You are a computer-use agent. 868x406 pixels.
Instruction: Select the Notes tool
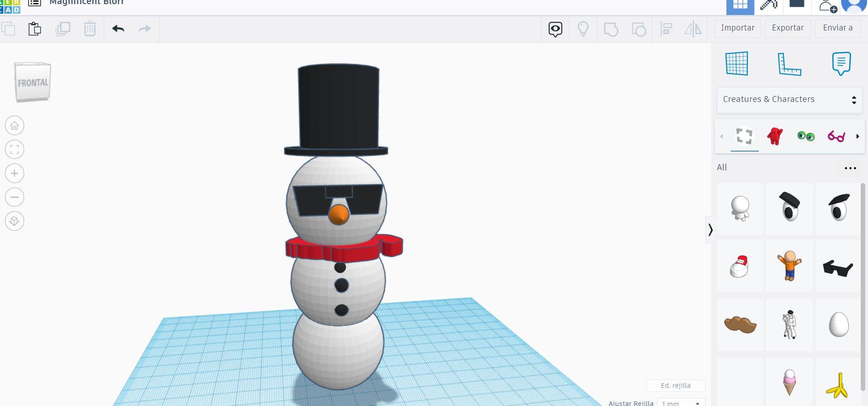(841, 63)
